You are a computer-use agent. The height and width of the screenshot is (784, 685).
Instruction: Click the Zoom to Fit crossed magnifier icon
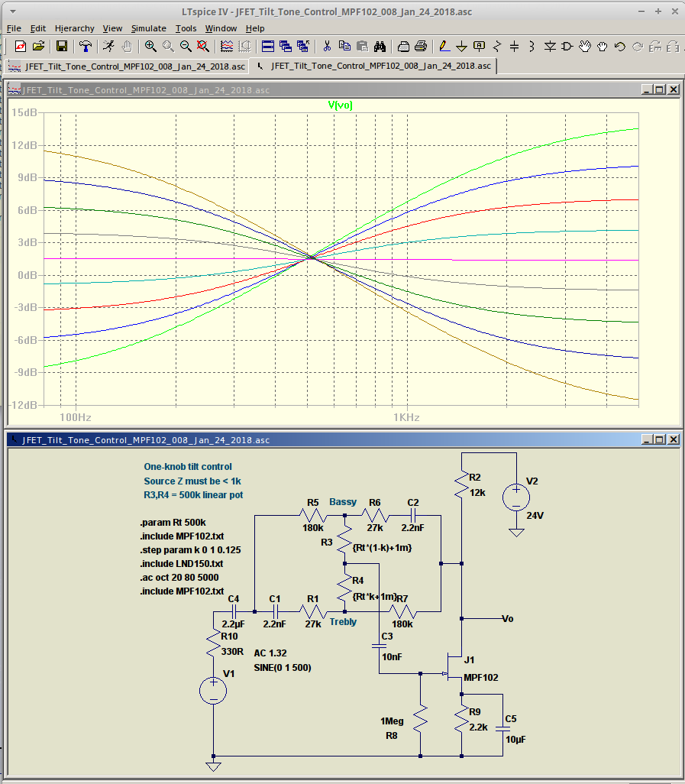[202, 47]
